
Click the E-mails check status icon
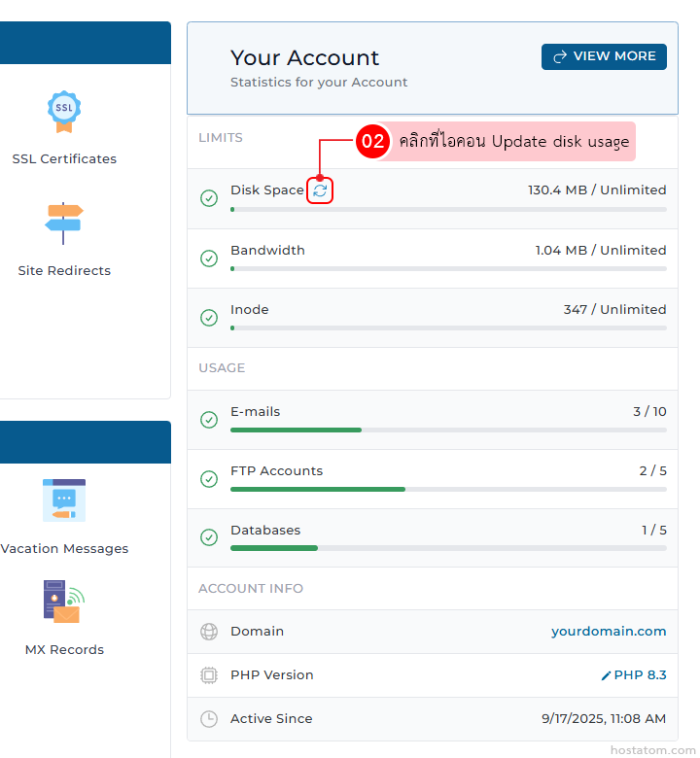209,420
